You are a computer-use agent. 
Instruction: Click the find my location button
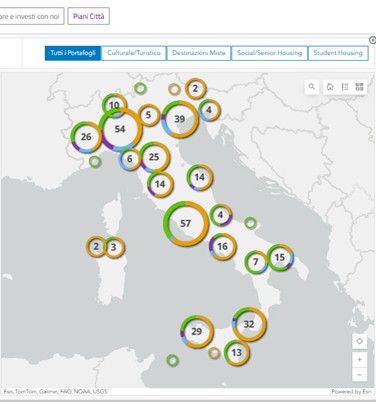(x=360, y=341)
